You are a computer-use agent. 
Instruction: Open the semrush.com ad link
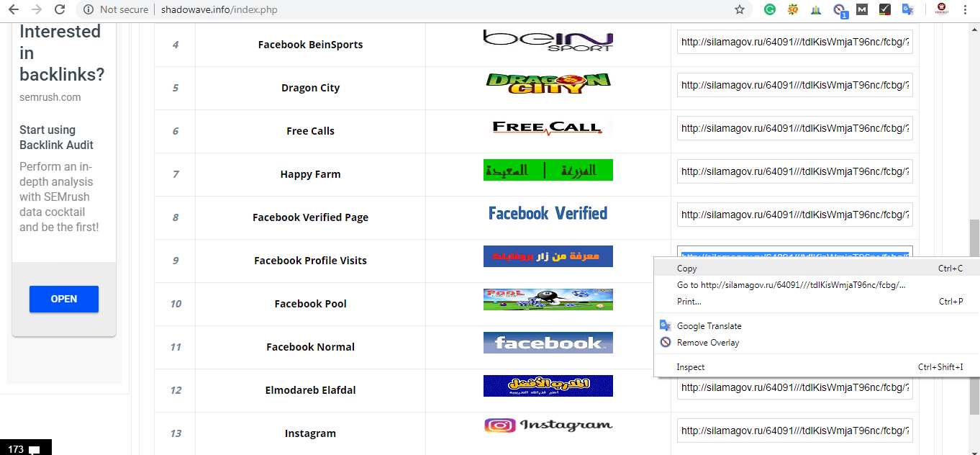tap(50, 97)
